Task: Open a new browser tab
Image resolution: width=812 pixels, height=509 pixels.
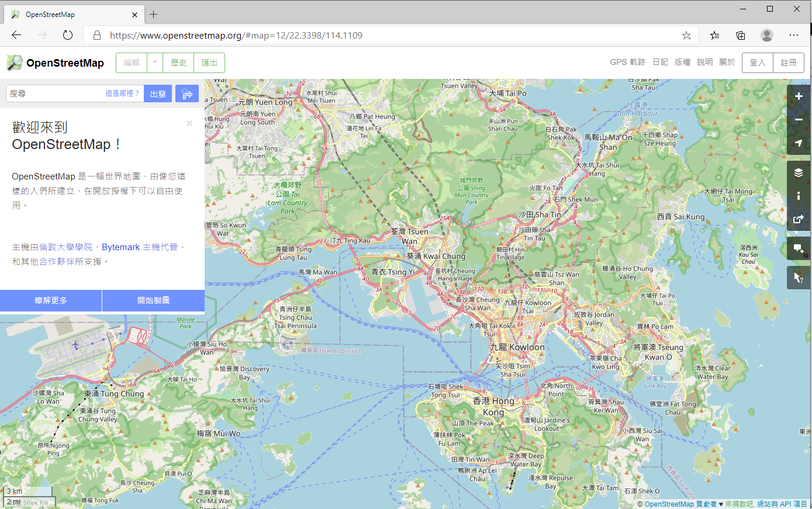Action: pyautogui.click(x=153, y=14)
